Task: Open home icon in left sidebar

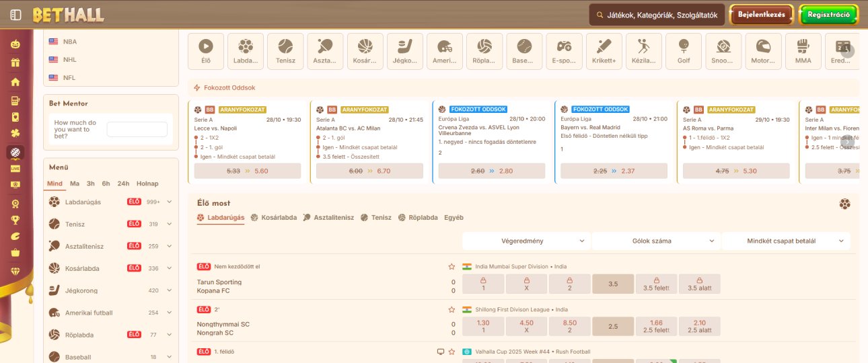Action: (15, 82)
